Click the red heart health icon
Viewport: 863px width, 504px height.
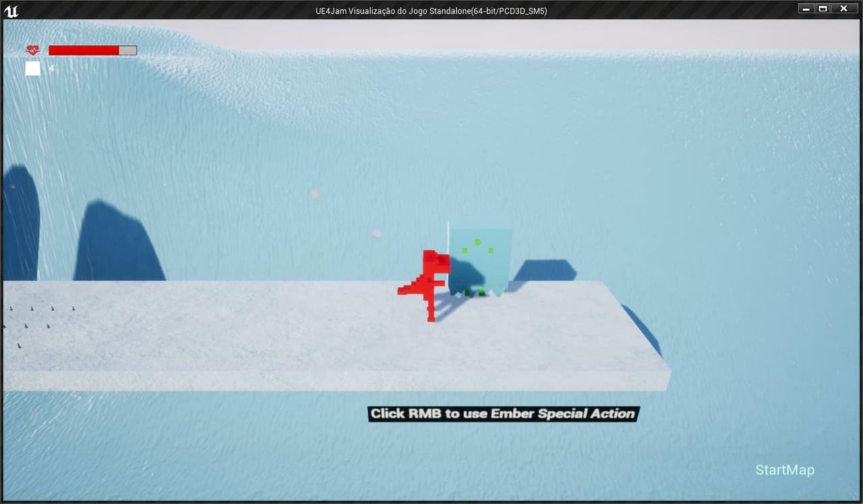[33, 51]
